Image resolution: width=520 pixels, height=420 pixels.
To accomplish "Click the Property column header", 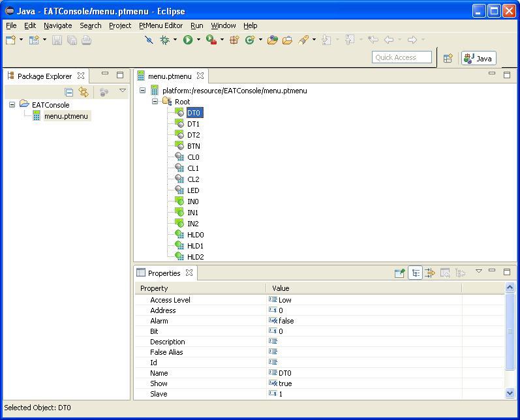I will pyautogui.click(x=200, y=288).
